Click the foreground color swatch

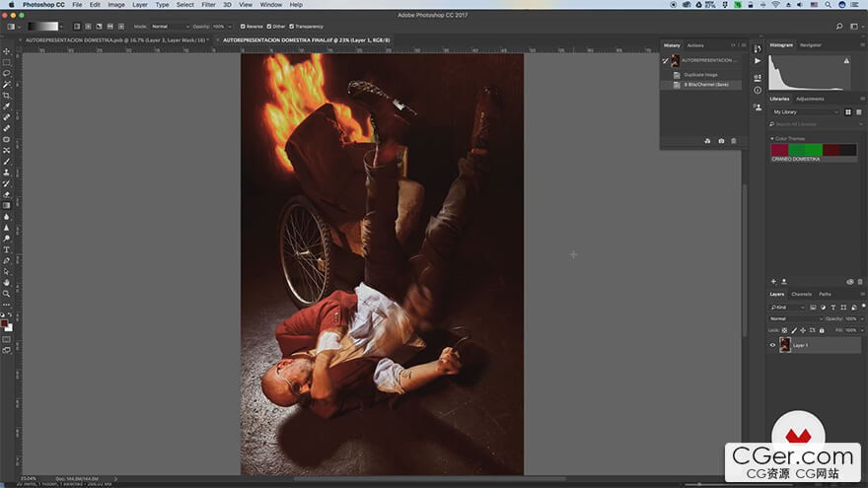[5, 321]
